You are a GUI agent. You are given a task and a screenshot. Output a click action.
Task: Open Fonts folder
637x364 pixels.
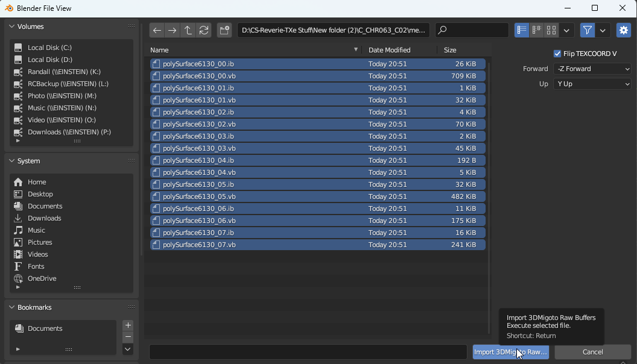[x=72, y=266]
